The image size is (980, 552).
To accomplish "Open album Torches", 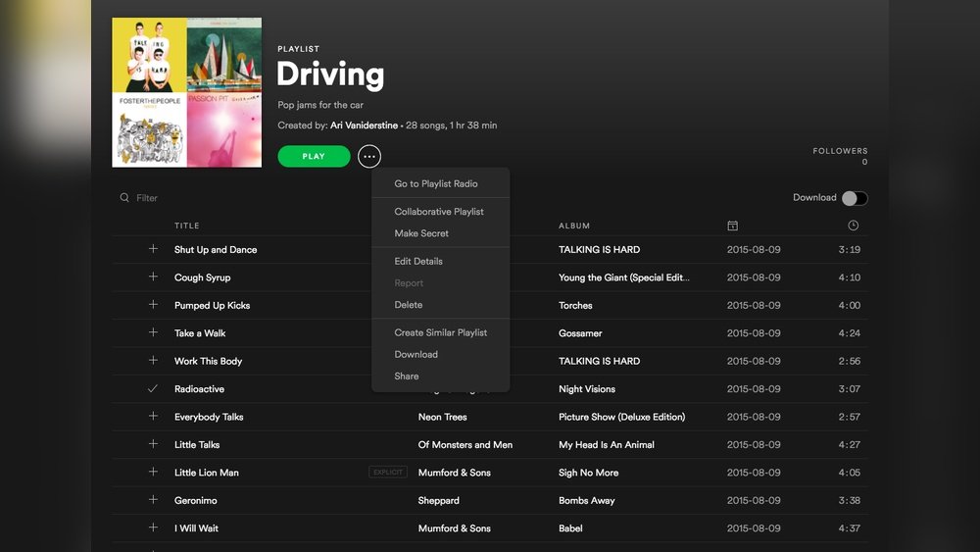I will click(x=575, y=306).
